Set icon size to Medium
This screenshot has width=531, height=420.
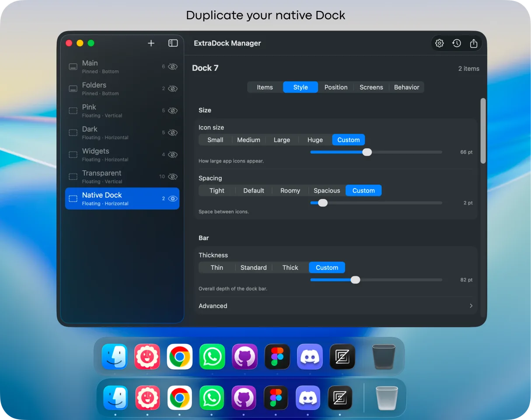[248, 140]
